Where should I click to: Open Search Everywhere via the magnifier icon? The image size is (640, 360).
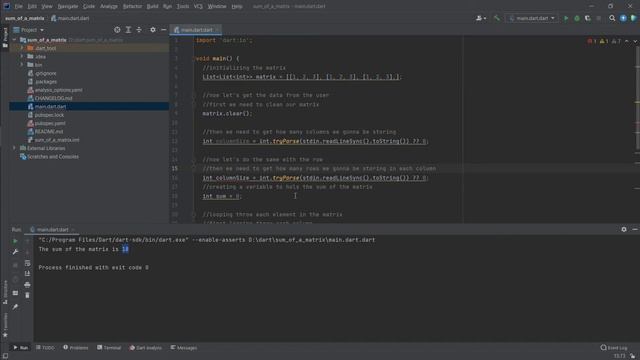[612, 18]
